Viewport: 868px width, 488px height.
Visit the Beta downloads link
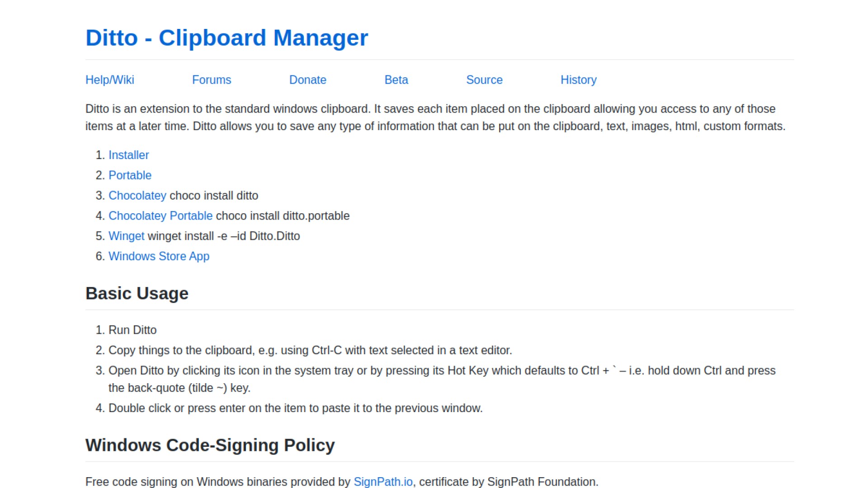396,80
